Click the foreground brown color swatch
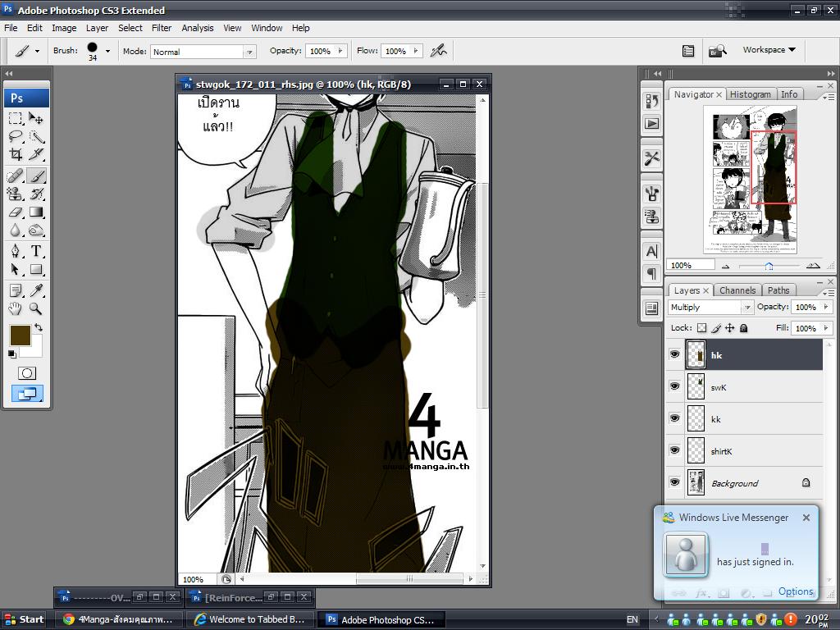The width and height of the screenshot is (840, 630). point(21,335)
